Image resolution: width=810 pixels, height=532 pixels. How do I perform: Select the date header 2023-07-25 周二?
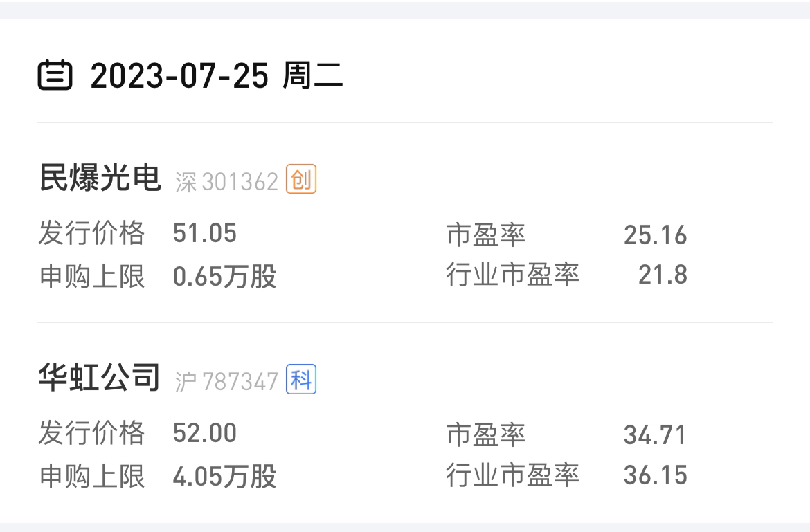(x=217, y=75)
